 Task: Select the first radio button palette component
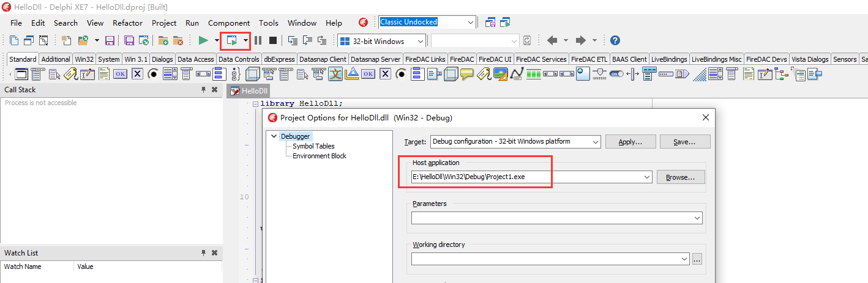pos(153,74)
